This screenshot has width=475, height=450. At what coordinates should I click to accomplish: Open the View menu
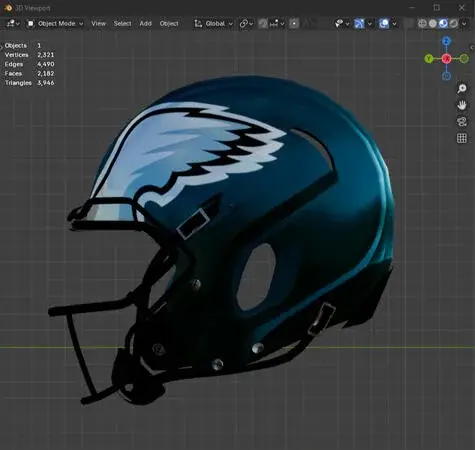tap(98, 23)
